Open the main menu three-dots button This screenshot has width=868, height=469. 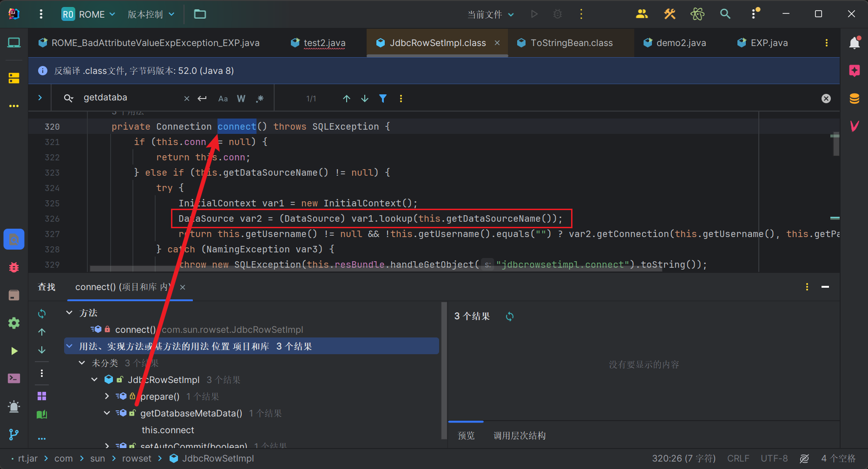pyautogui.click(x=41, y=14)
